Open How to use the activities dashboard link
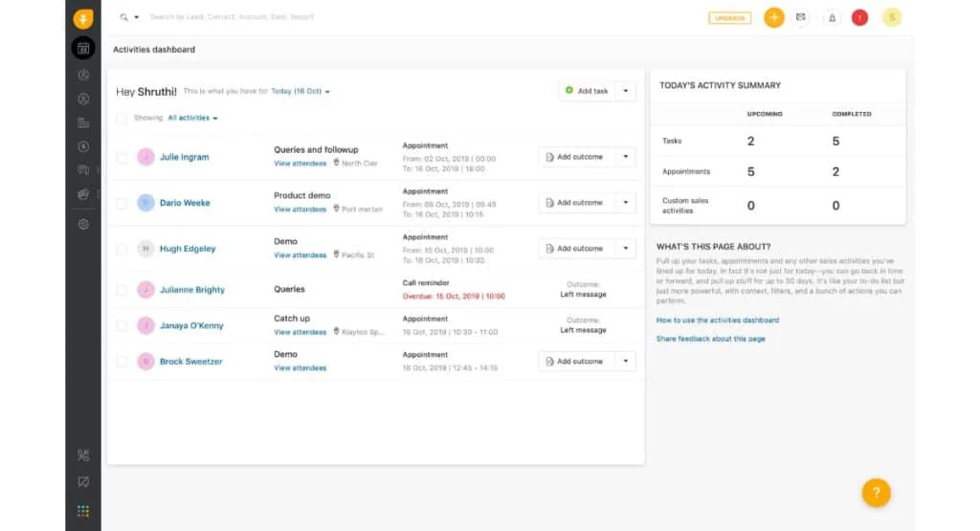The image size is (980, 531). 718,320
